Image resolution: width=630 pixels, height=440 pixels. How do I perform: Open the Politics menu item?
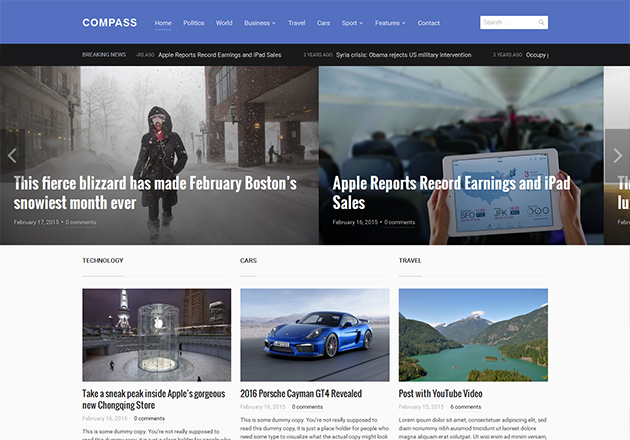[194, 23]
